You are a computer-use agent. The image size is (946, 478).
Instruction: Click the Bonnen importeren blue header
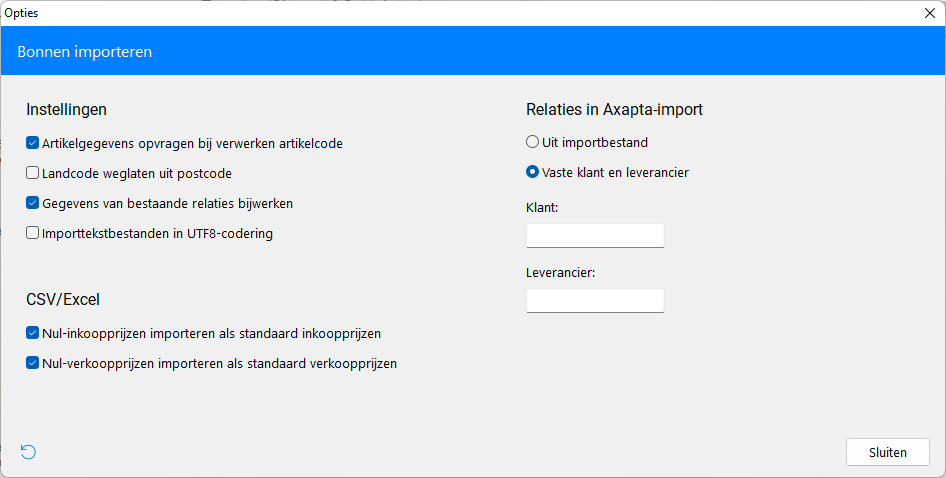pyautogui.click(x=473, y=51)
